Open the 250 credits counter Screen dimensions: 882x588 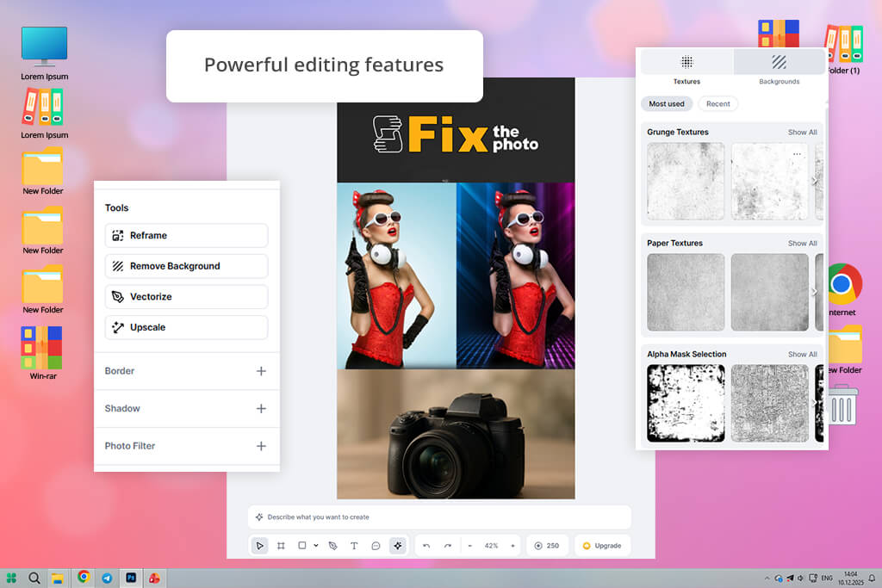547,545
